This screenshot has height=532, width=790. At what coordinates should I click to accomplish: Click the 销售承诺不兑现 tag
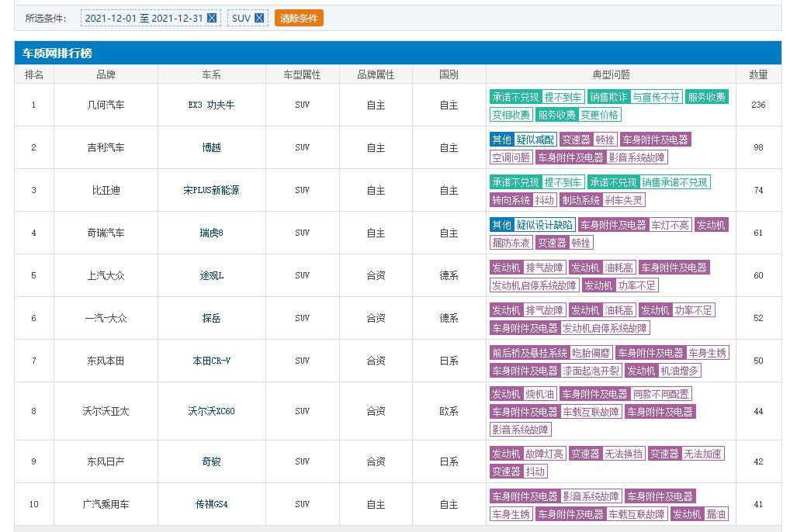click(675, 182)
